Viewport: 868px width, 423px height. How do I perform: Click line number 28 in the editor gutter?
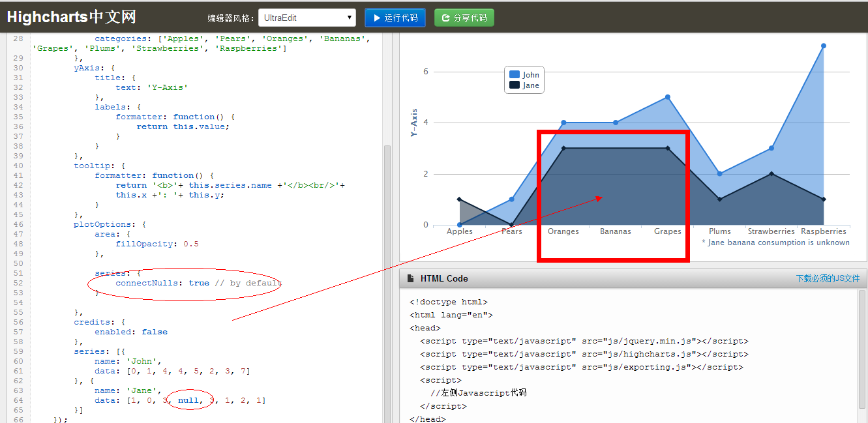point(18,38)
